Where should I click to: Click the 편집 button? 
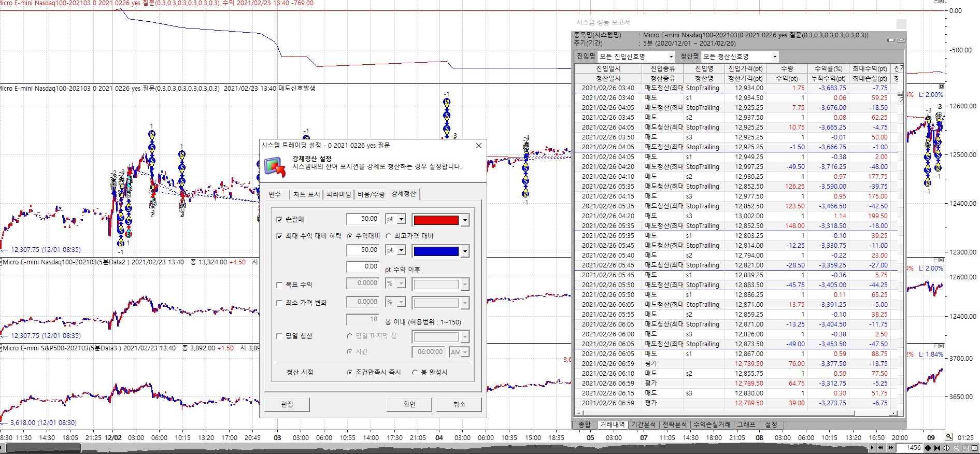287,404
